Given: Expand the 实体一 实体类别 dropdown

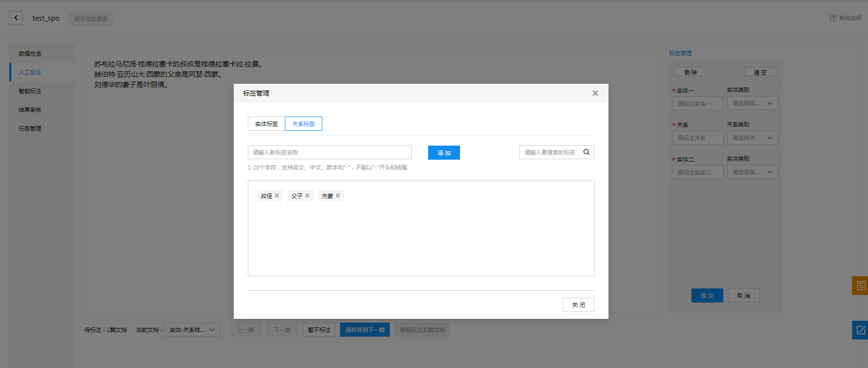Looking at the screenshot, I should [752, 103].
